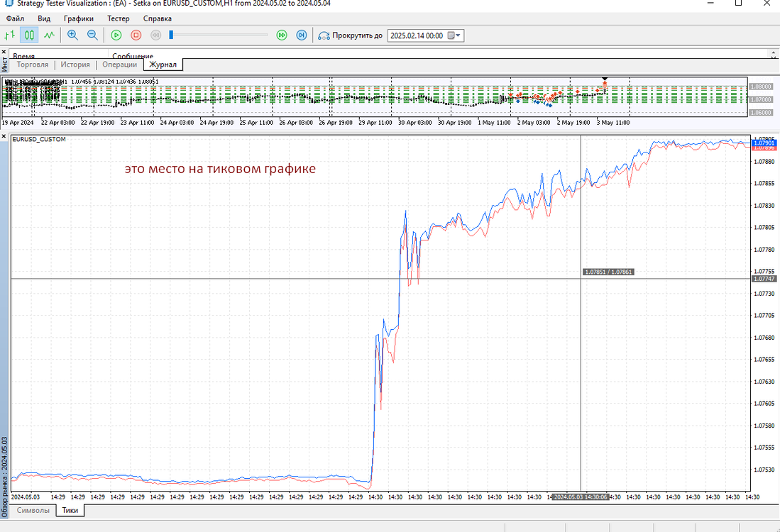Viewport: 780px width, 532px height.
Task: Open the Файл menu
Action: 15,18
